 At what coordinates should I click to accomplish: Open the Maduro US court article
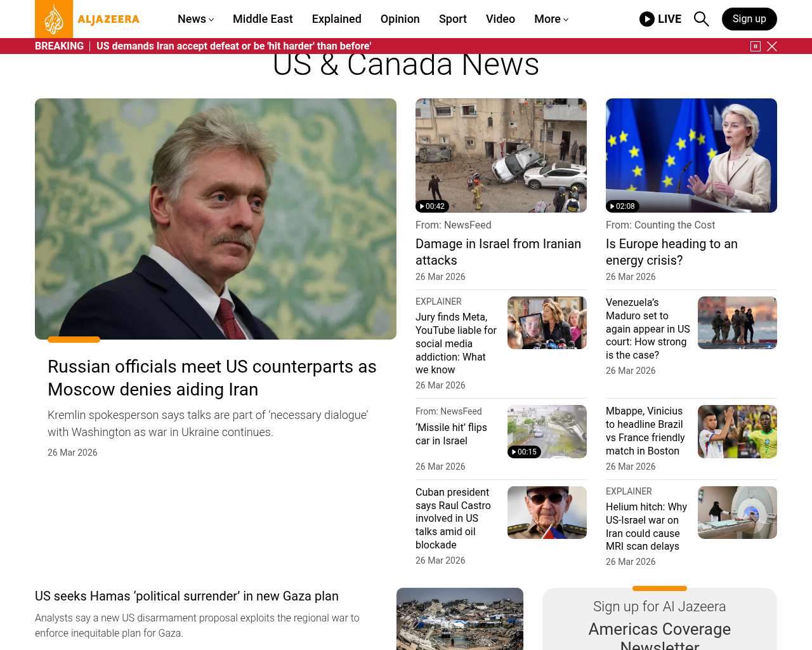pyautogui.click(x=648, y=329)
